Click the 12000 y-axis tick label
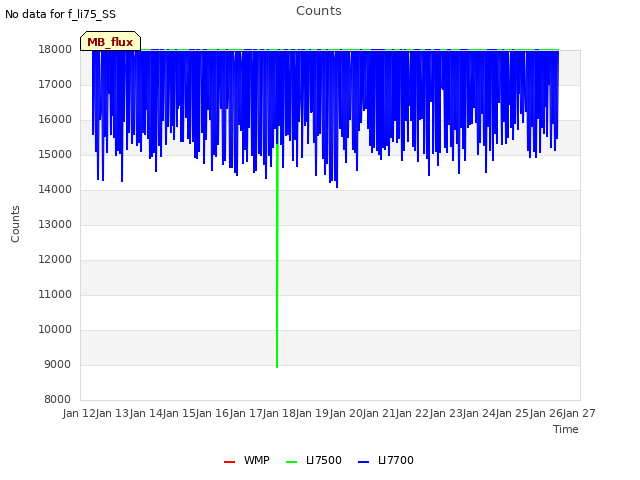Screen dimensions: 640x480 click(55, 260)
